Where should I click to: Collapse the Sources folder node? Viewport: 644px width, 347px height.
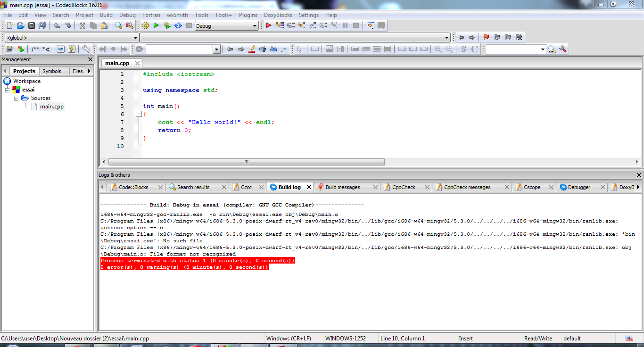17,98
